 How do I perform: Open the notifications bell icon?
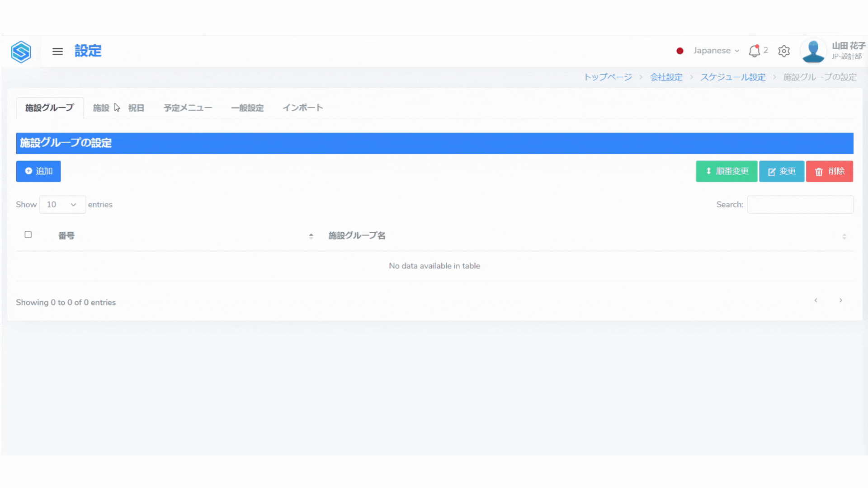coord(754,51)
